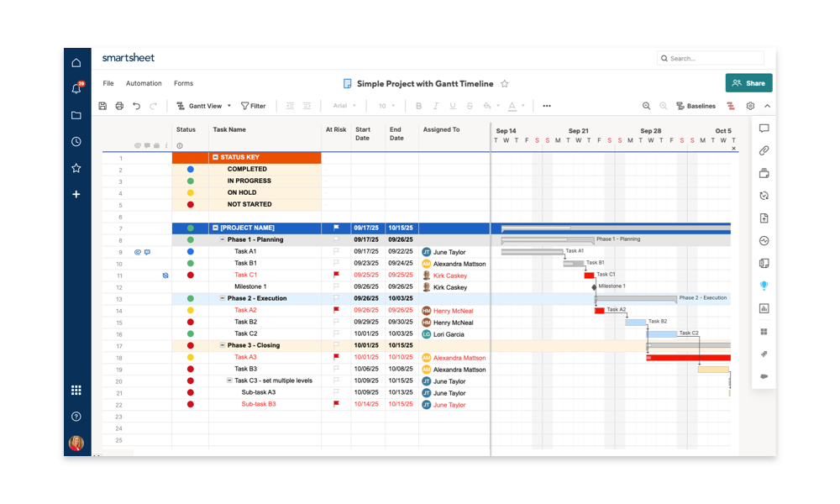Screen dimensions: 840x504
Task: Open the app launcher grid icon
Action: (x=76, y=390)
